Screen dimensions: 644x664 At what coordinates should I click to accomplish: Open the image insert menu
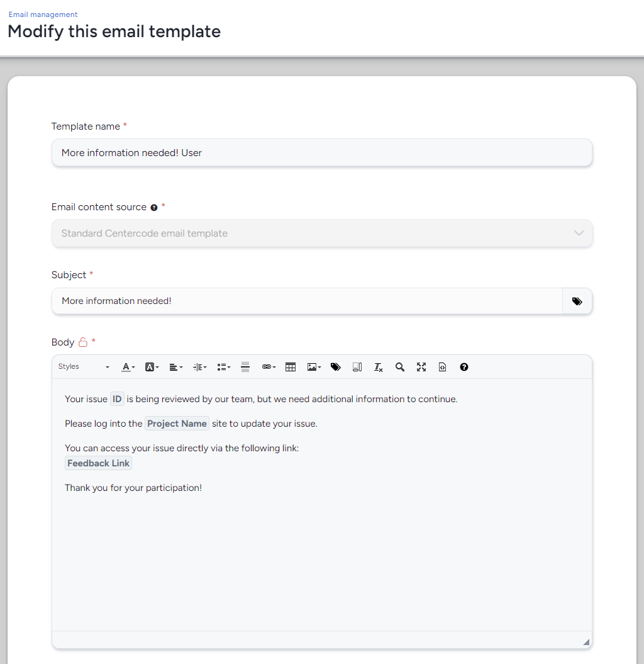tap(314, 367)
